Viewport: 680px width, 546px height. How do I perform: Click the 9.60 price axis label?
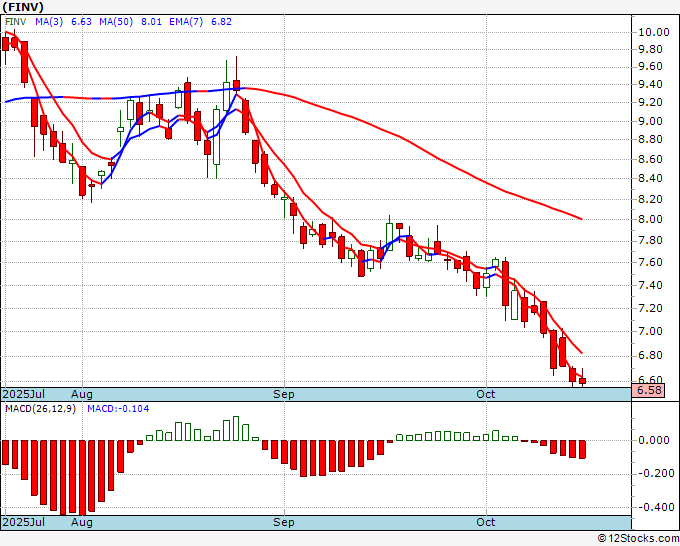[x=651, y=66]
